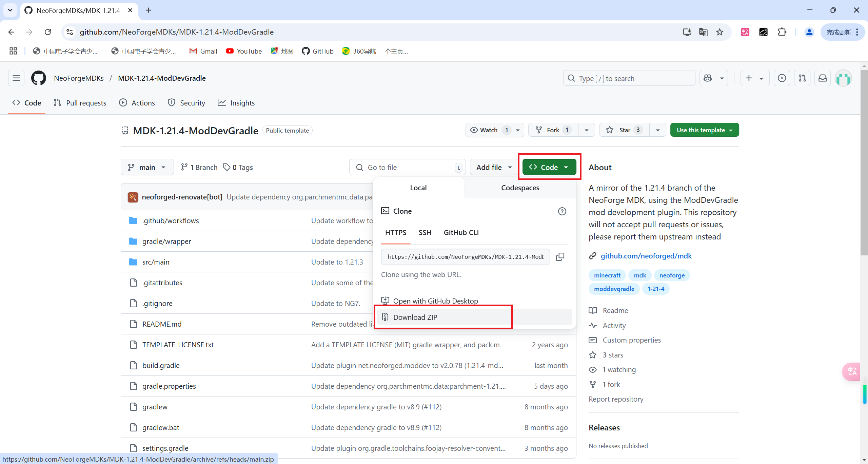Focus the Go to file search field
This screenshot has width=868, height=464.
407,167
